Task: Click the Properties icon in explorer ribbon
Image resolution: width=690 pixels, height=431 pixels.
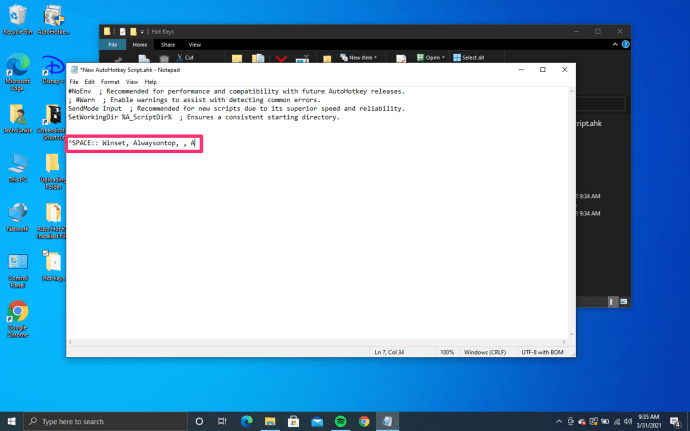Action: pos(401,59)
